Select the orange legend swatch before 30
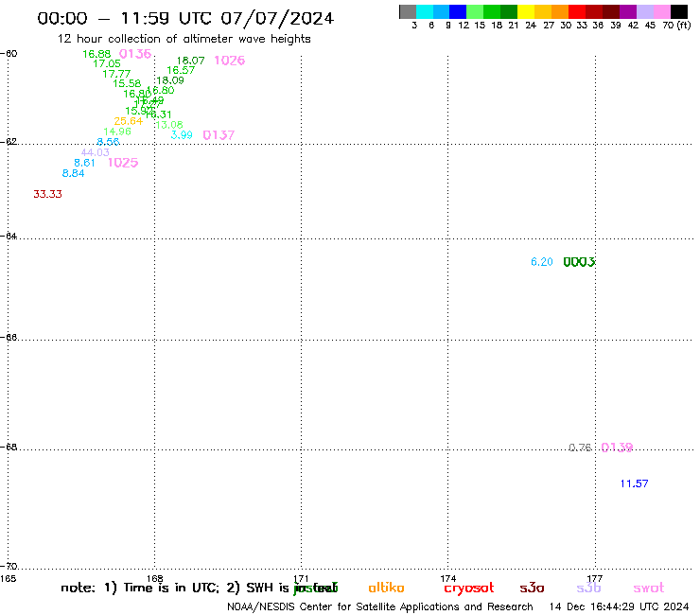 [x=560, y=11]
